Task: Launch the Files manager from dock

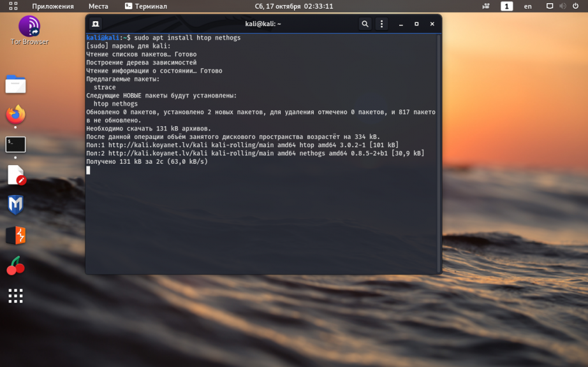Action: tap(15, 84)
